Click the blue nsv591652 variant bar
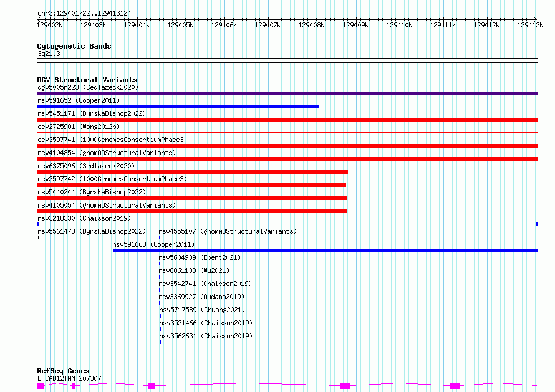 178,107
